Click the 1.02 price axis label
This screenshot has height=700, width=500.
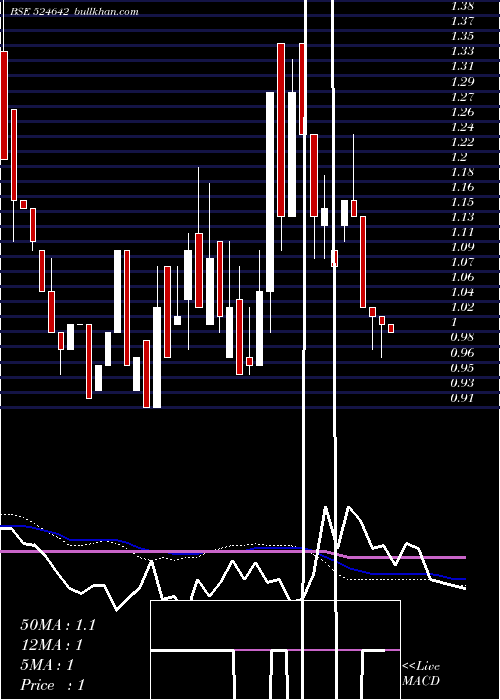(x=462, y=307)
